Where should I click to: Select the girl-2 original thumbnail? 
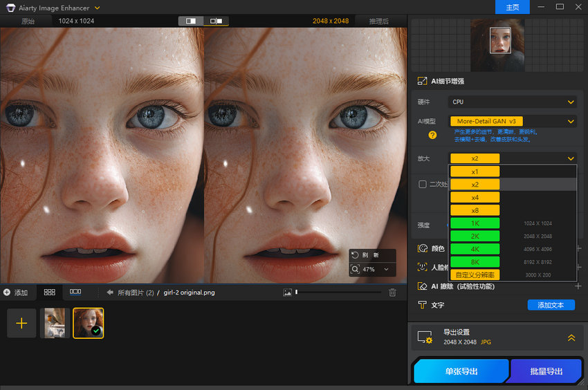(x=89, y=323)
